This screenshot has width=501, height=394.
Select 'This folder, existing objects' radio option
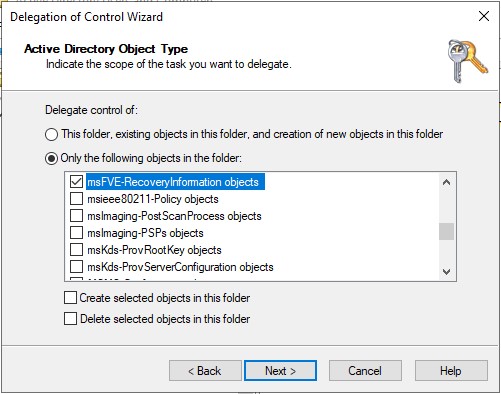coord(51,134)
